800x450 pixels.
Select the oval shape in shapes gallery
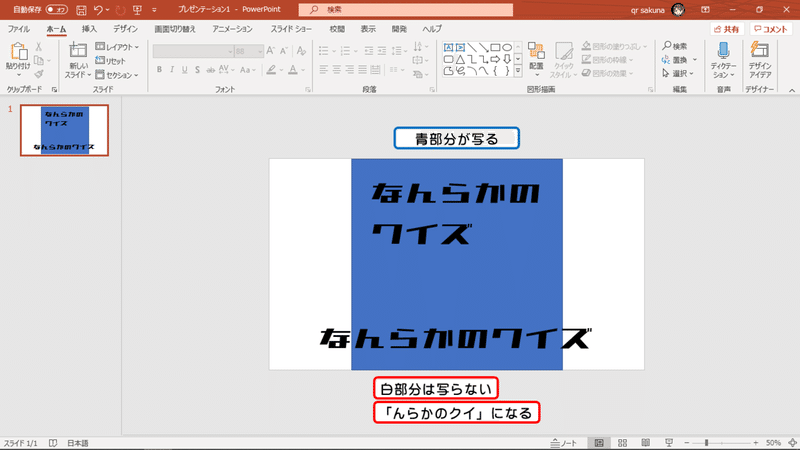507,47
